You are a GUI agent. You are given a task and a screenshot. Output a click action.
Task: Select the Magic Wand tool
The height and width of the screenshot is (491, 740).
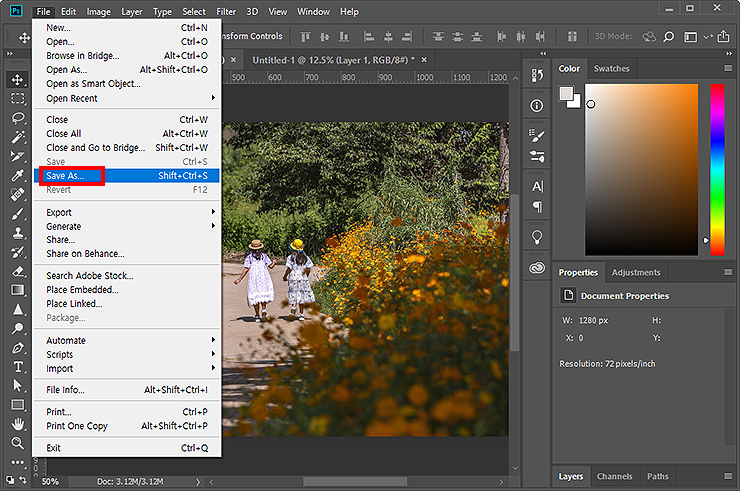point(17,137)
